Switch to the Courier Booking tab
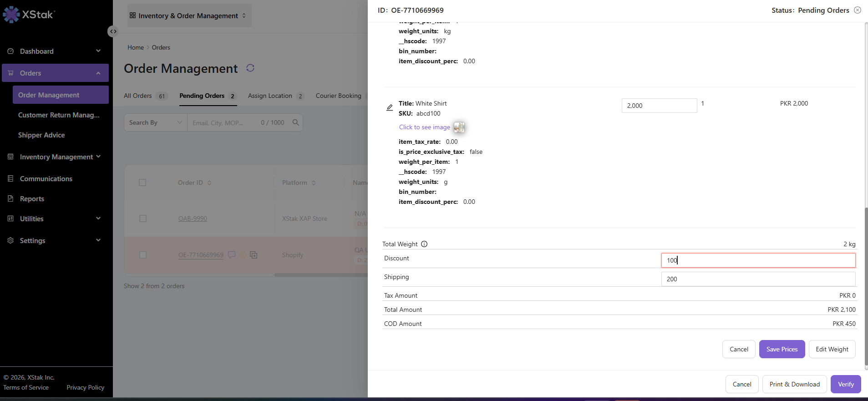Image resolution: width=868 pixels, height=401 pixels. pos(339,96)
